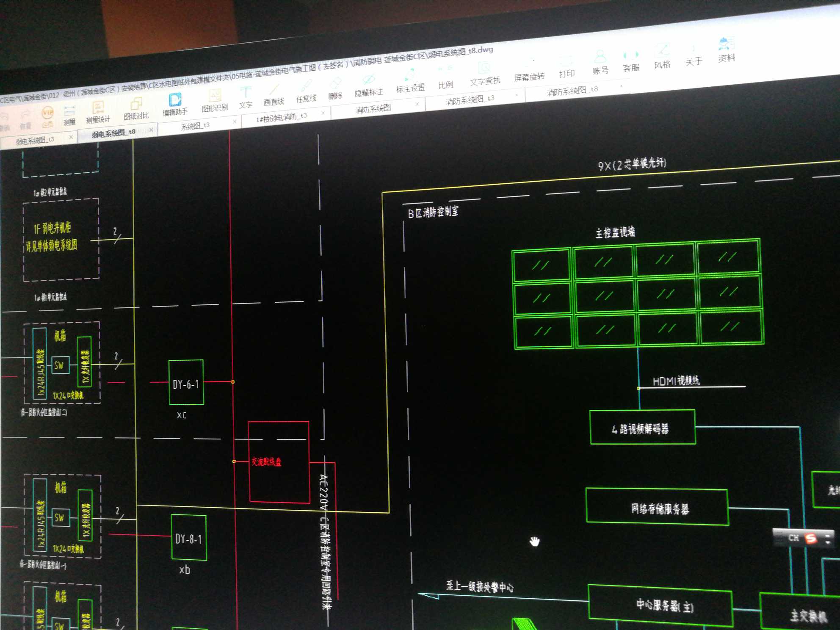The image size is (840, 630).
Task: Click the B区消防控制室 label
Action: [x=433, y=212]
